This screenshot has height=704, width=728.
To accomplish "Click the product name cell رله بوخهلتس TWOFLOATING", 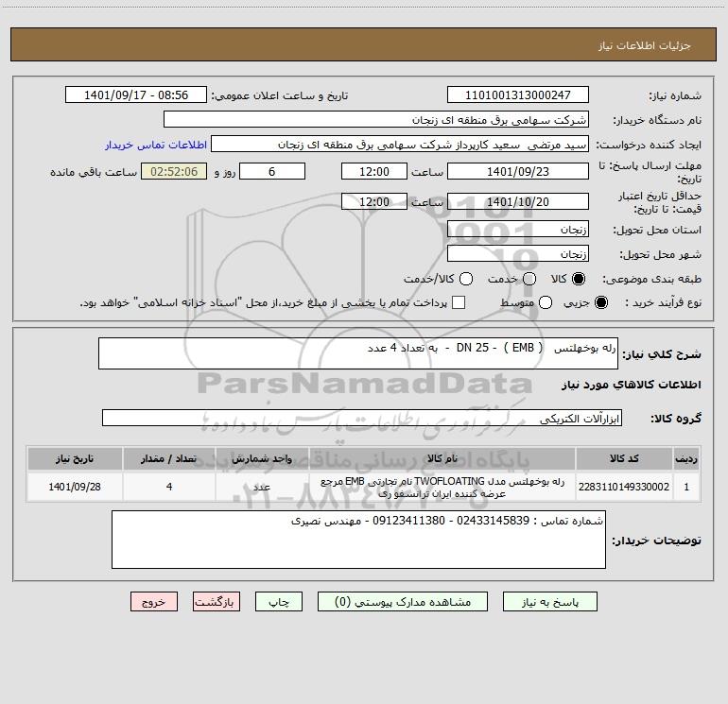I will coord(442,487).
